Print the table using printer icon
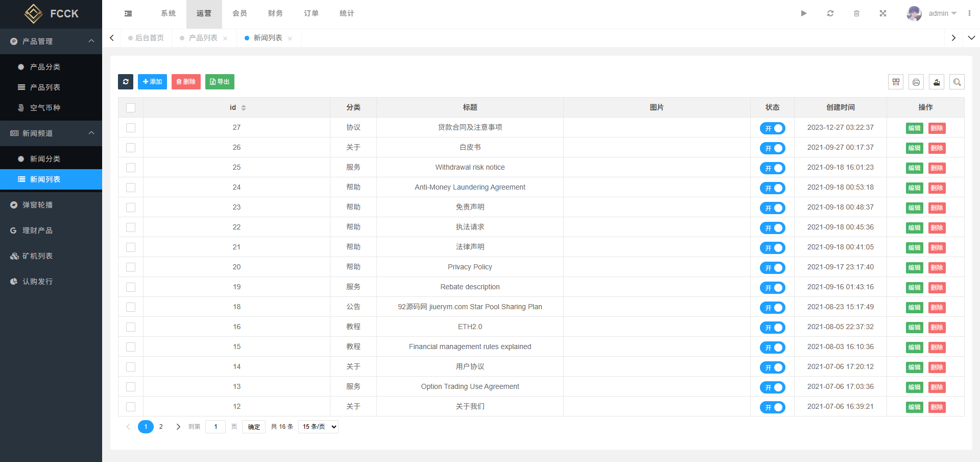The height and width of the screenshot is (462, 980). [916, 82]
